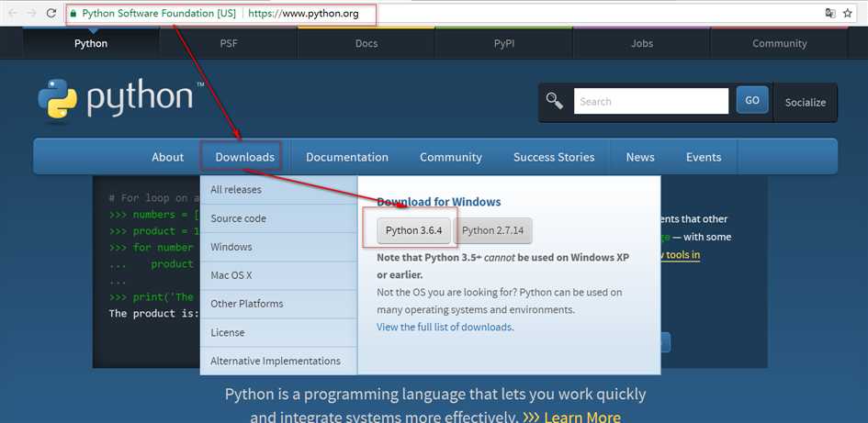Screen dimensions: 868x423
Task: Choose Alternative Implementations in submenu
Action: (x=278, y=362)
